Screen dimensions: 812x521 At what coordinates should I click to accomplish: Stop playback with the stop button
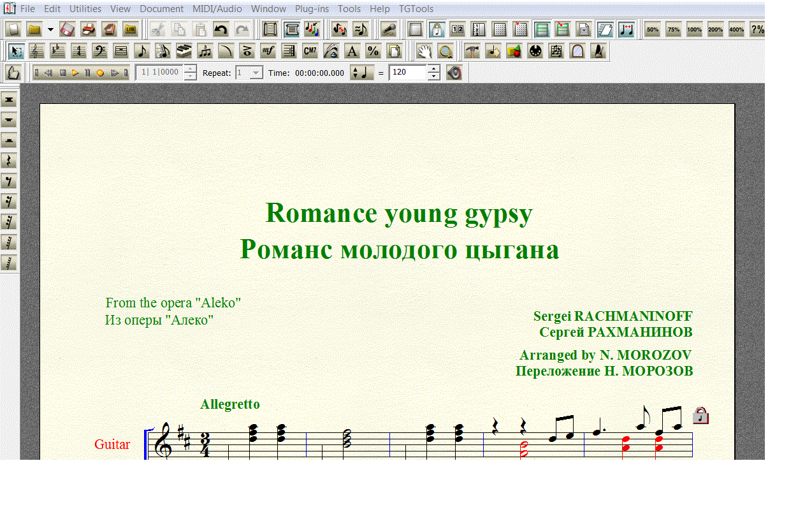coord(63,73)
